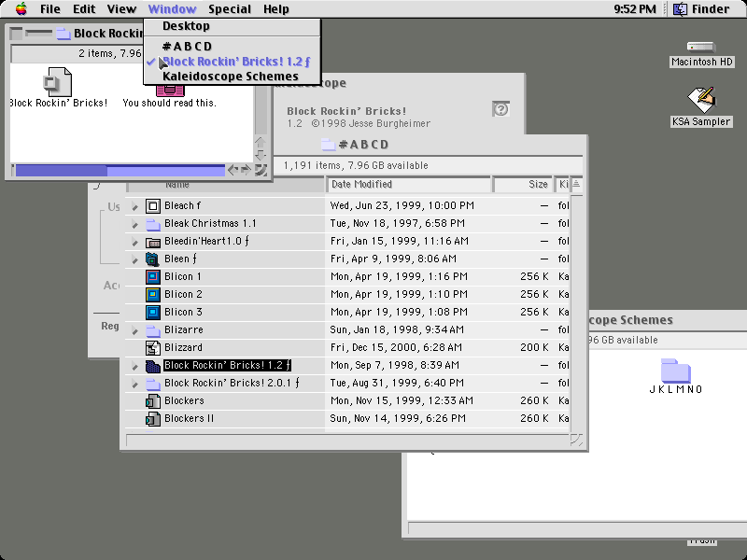Expand Block Rockin' Bricks! 2.0.1 folder
Image resolution: width=747 pixels, height=560 pixels.
(134, 384)
